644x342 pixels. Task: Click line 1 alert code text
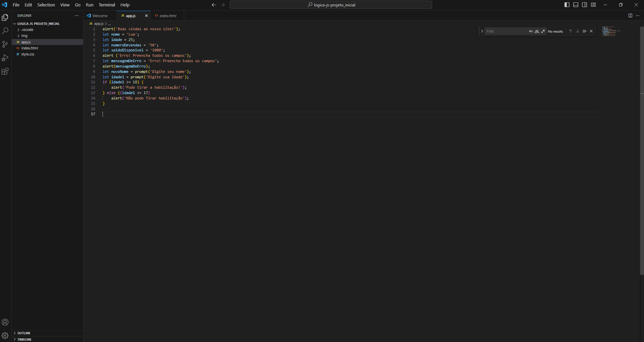141,29
